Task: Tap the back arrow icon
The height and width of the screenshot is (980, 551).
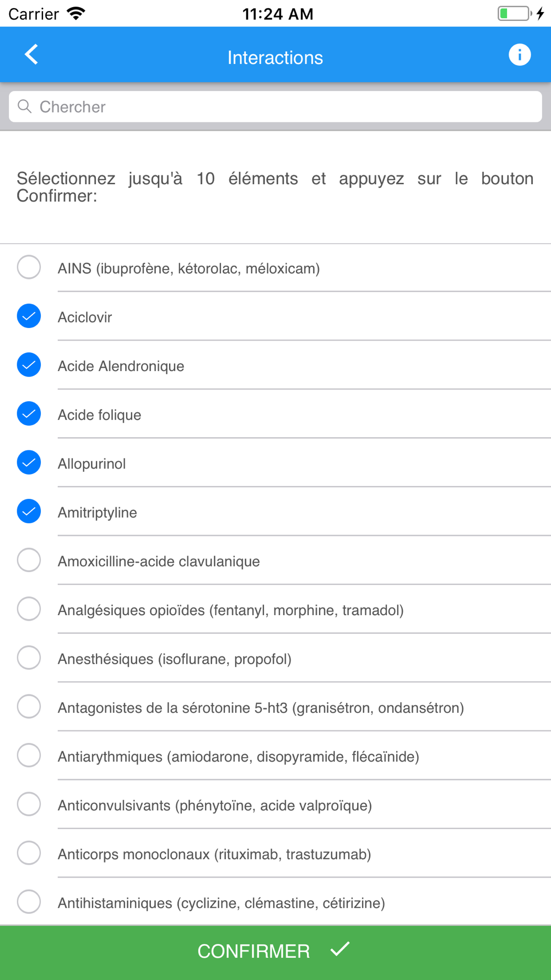Action: pos(31,55)
